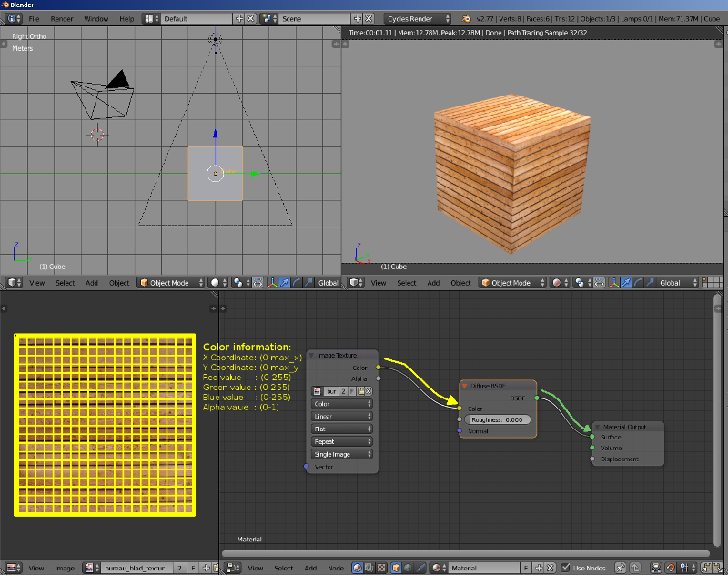The image size is (728, 575).
Task: Click the plus button next to the Scene selector
Action: coord(357,17)
